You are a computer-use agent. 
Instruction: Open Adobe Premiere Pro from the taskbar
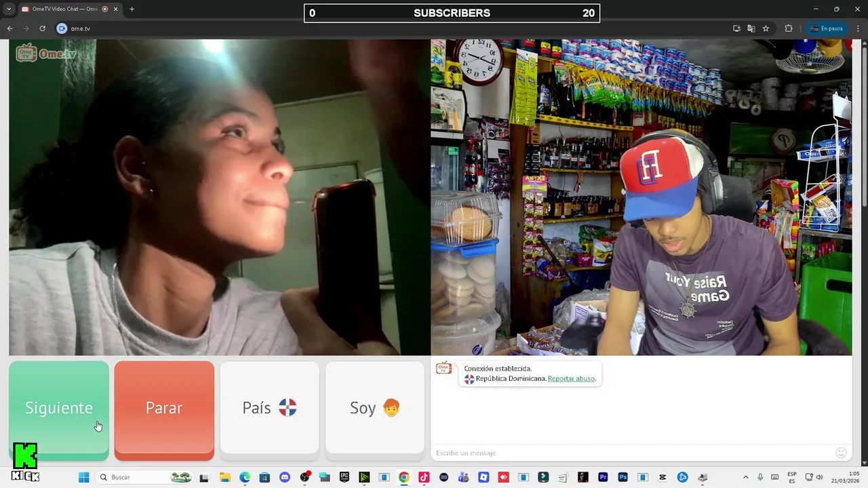(x=603, y=477)
